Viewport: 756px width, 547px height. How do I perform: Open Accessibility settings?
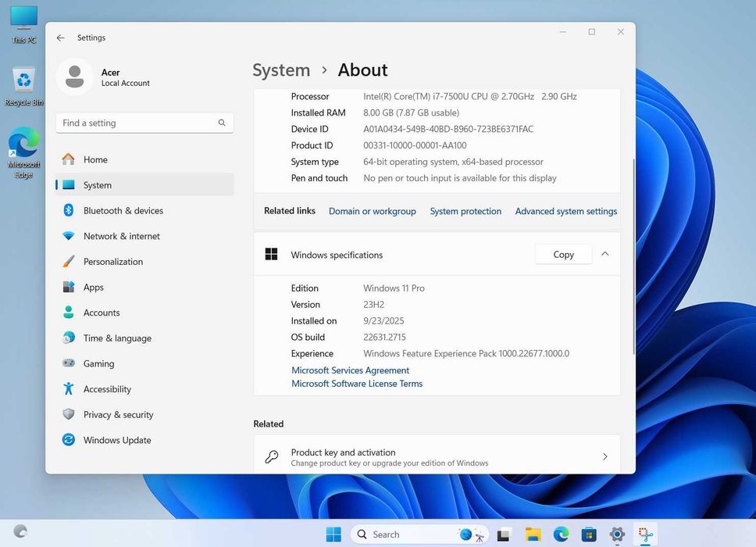pos(144,389)
